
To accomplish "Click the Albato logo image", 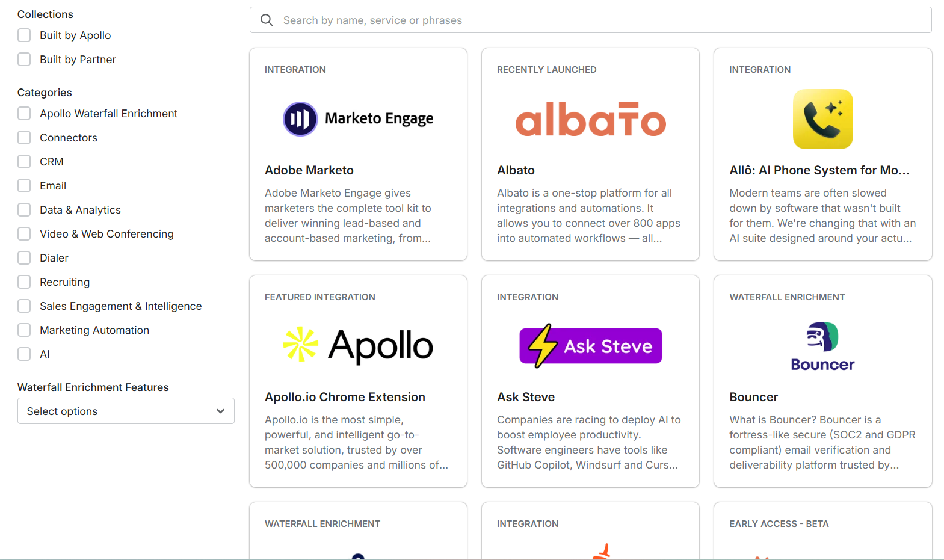I will point(590,119).
